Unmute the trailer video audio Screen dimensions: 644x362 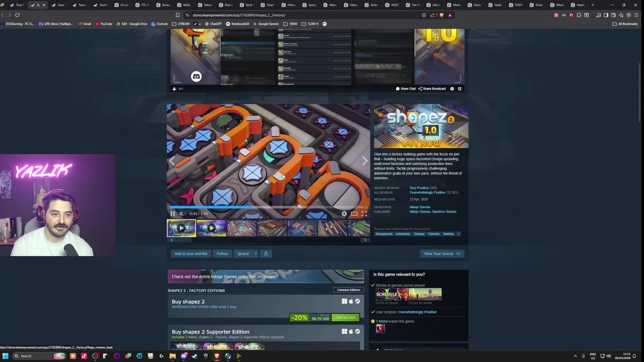pos(182,214)
